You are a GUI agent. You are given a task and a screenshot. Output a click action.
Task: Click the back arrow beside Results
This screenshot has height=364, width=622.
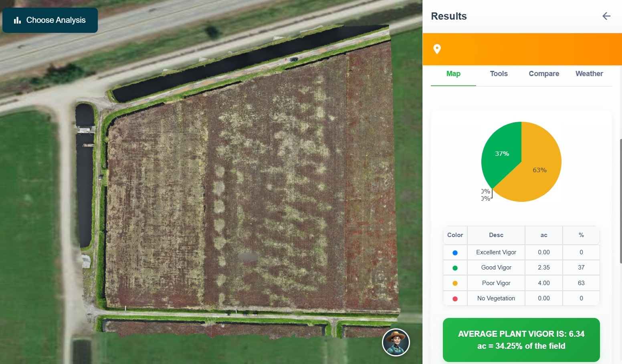(606, 16)
